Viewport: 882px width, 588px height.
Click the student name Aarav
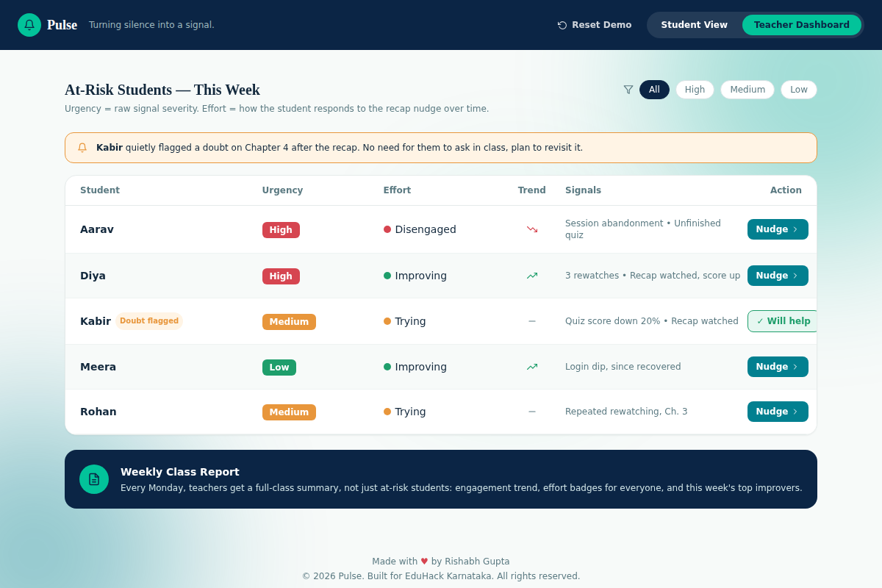click(x=97, y=229)
